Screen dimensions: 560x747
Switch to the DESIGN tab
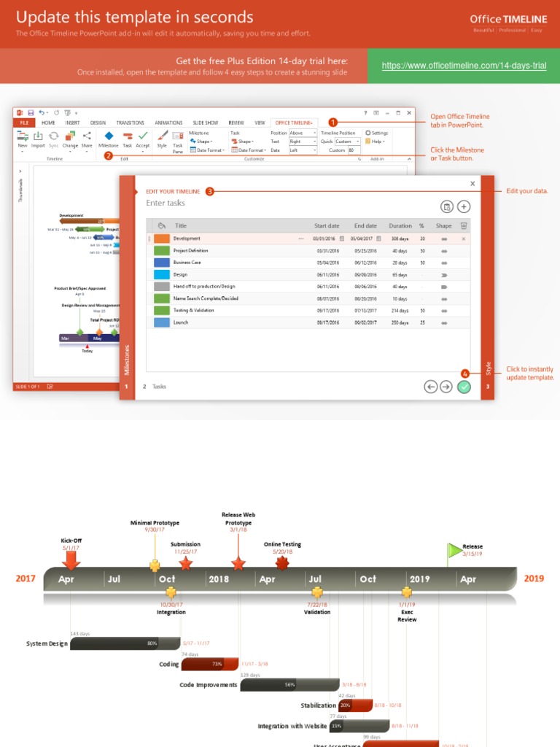tap(98, 123)
